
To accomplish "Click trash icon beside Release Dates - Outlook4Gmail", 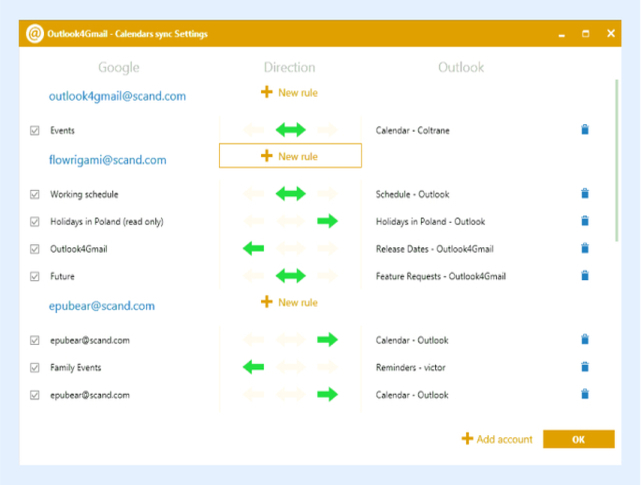I will coord(585,248).
